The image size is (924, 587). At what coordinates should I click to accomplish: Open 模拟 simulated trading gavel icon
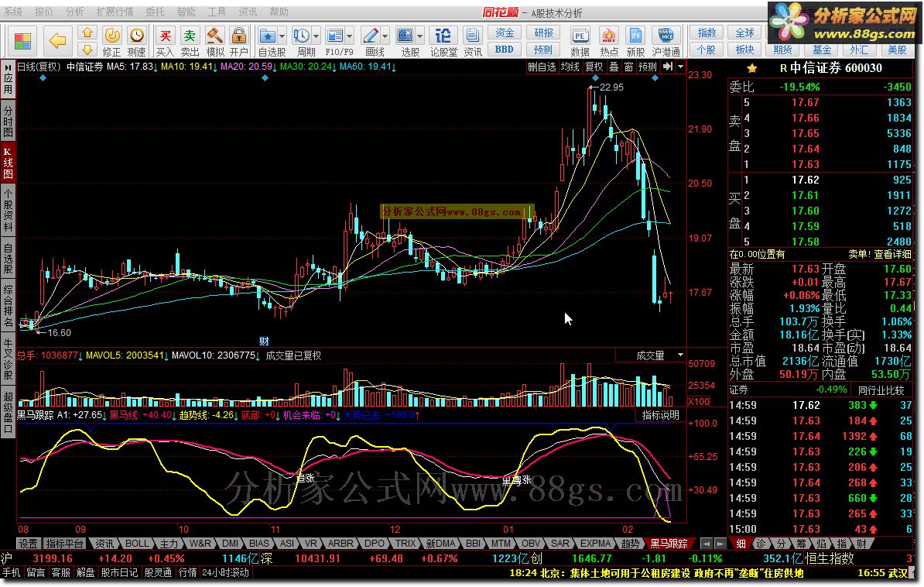pyautogui.click(x=214, y=41)
